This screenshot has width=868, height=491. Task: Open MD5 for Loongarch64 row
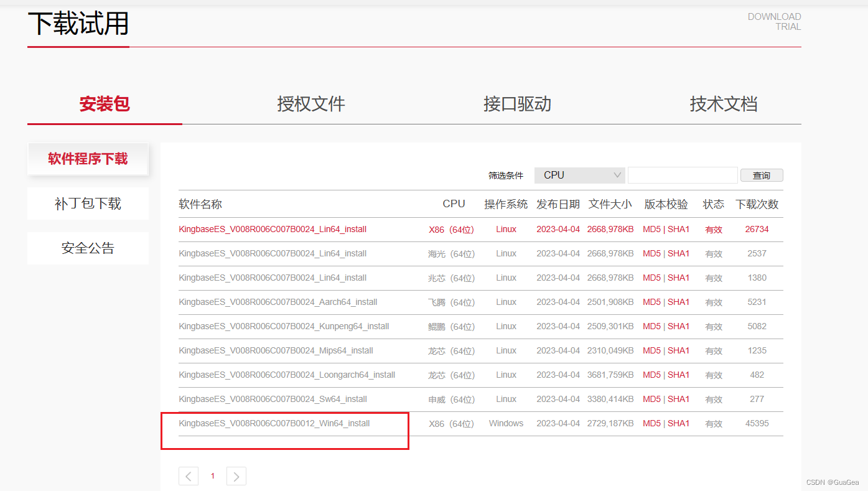pyautogui.click(x=651, y=375)
